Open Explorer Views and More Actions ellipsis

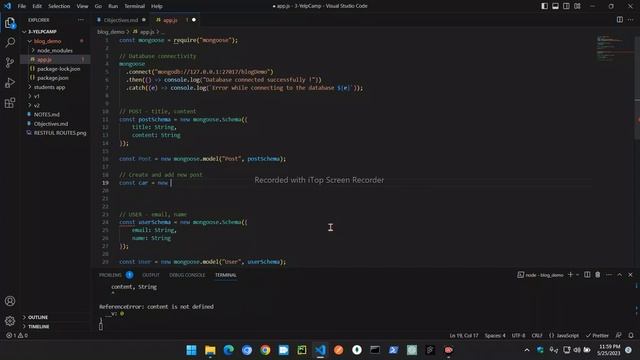[81, 20]
